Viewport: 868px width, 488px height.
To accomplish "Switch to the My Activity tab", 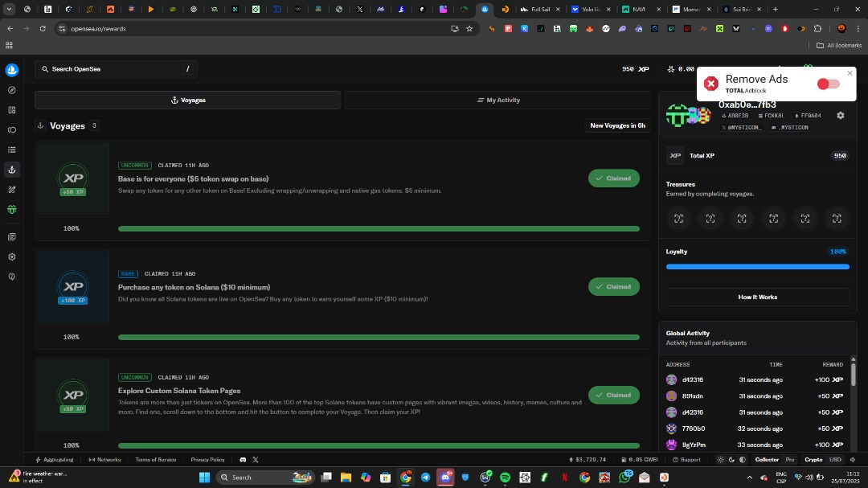I will [498, 100].
